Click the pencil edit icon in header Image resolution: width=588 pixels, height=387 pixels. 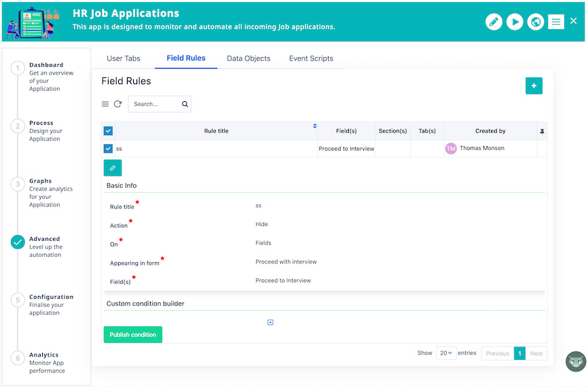click(494, 22)
